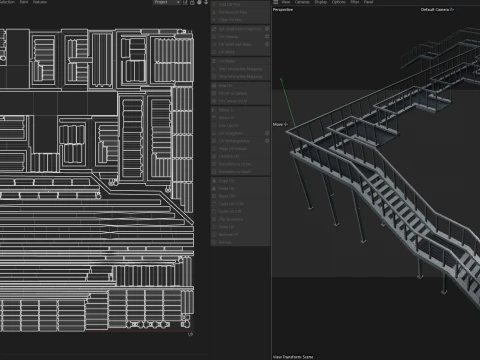480x360 pixels.
Task: Click Copy UV
Action: click(240, 181)
